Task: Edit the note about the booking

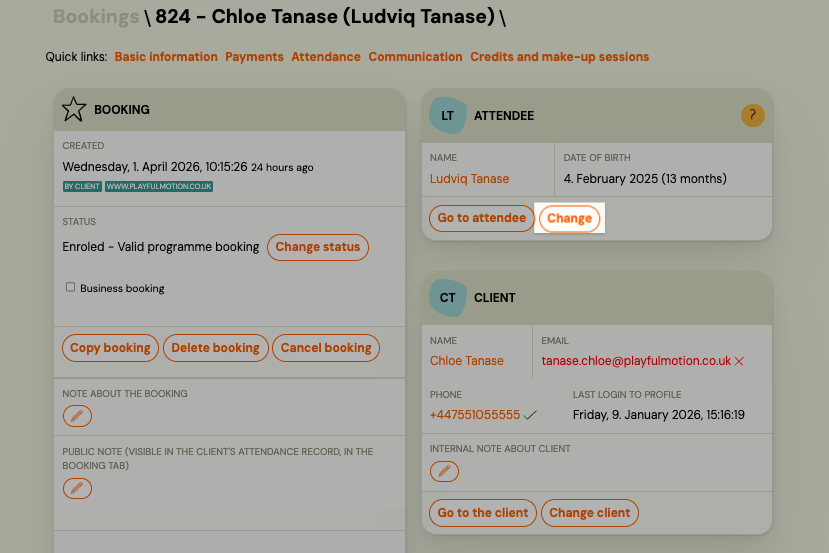Action: 77,416
